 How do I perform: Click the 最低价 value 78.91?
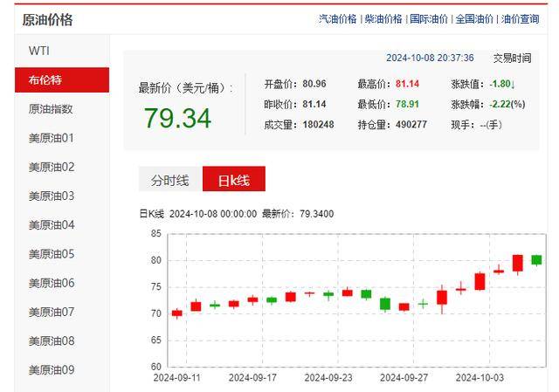[408, 105]
